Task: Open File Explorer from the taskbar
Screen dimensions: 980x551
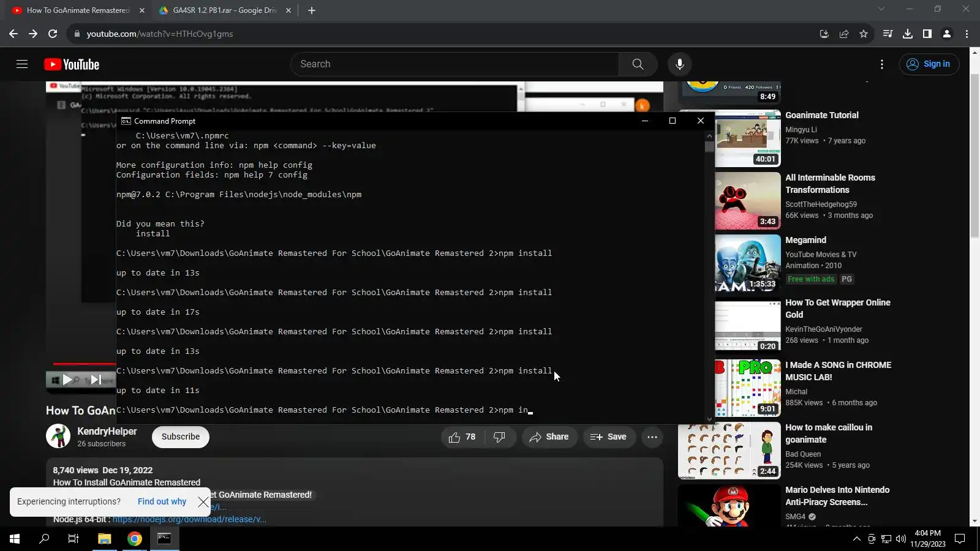Action: tap(105, 539)
